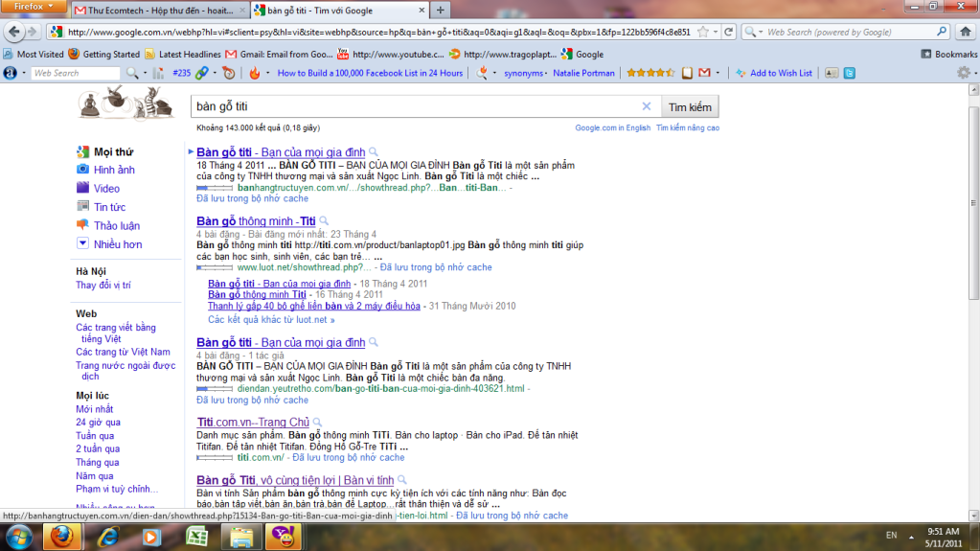The width and height of the screenshot is (980, 551).
Task: Click the Google doodle logo
Action: (126, 103)
